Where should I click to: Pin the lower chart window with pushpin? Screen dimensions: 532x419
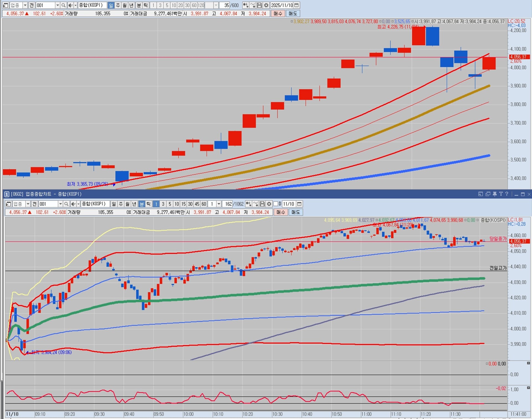[x=495, y=194]
